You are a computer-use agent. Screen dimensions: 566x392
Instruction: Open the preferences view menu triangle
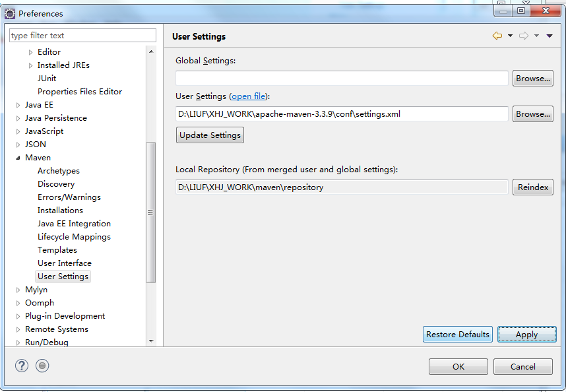[550, 36]
